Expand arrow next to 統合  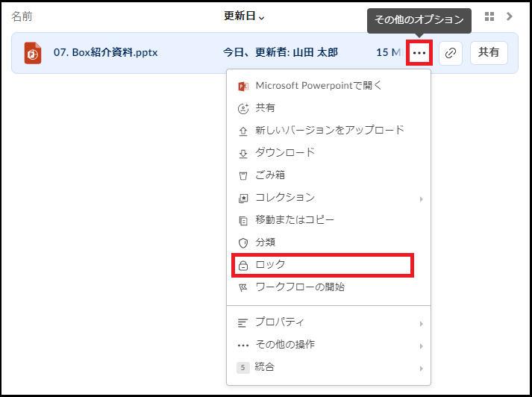pos(421,369)
